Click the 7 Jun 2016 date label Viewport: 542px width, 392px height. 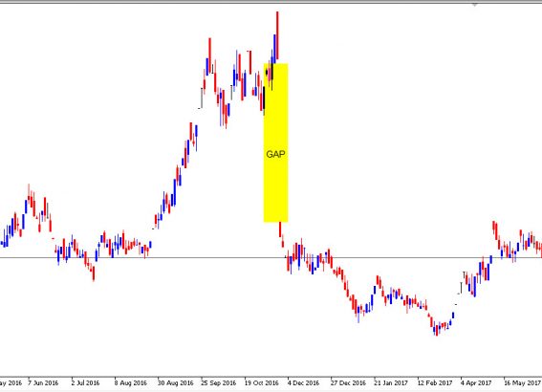coord(43,383)
